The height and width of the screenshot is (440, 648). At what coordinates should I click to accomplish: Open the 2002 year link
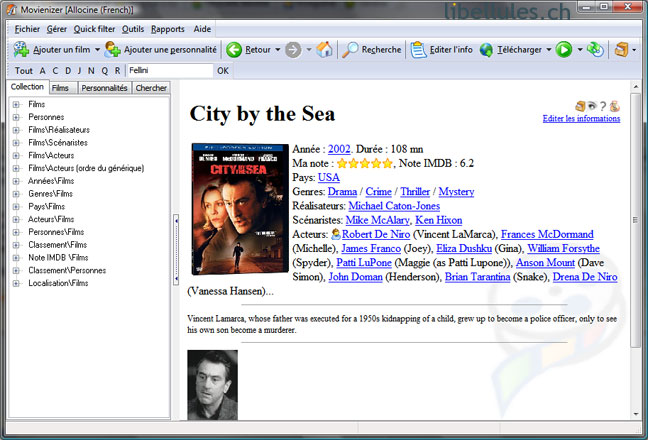pos(339,149)
